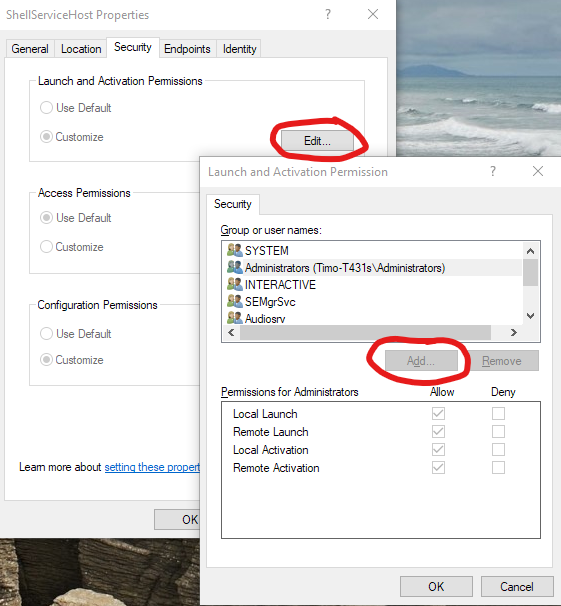
Task: Select INTERACTIVE in the group list
Action: [x=372, y=284]
